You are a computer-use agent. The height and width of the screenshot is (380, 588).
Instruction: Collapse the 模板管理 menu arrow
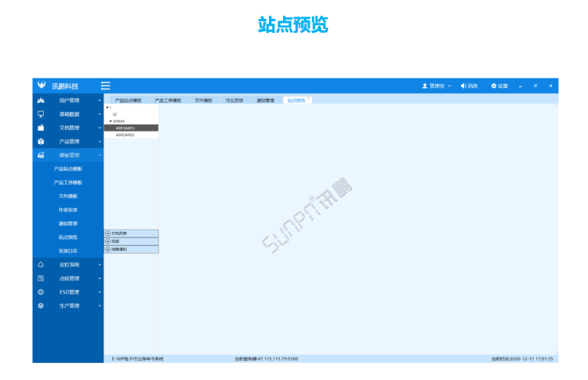click(100, 155)
